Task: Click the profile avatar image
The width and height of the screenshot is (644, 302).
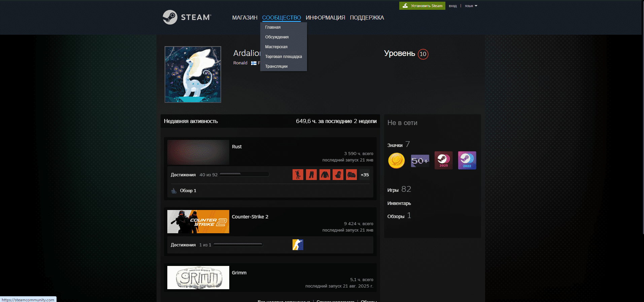Action: pyautogui.click(x=193, y=74)
